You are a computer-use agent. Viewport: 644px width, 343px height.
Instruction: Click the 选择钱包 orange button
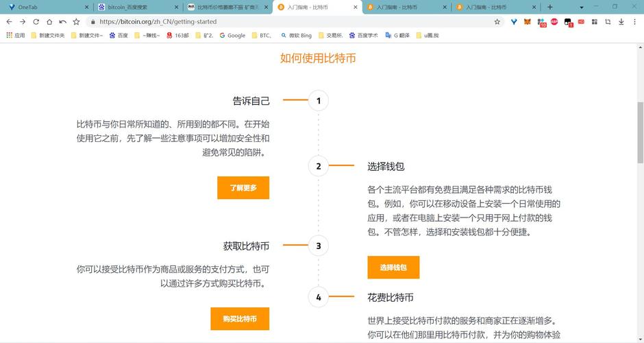tap(393, 268)
